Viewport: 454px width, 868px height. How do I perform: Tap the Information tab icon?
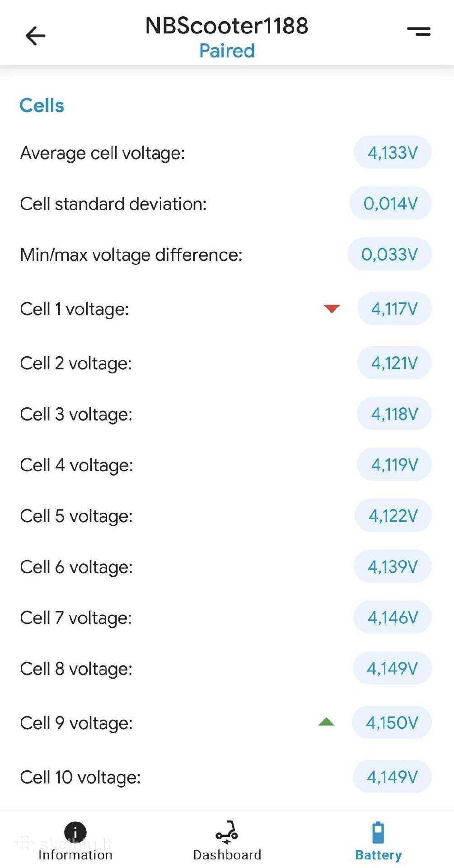coord(75,832)
